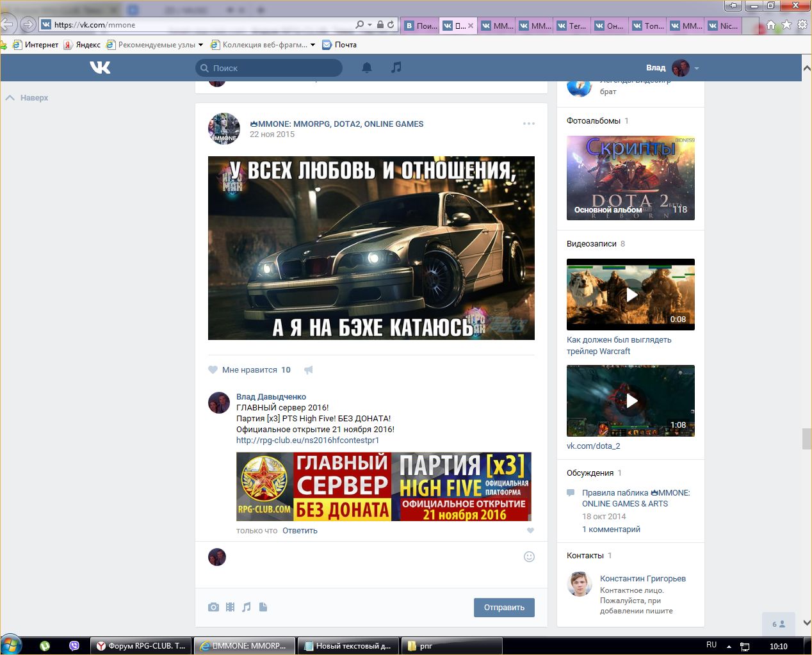The width and height of the screenshot is (812, 655).
Task: Close the active VK browser tab
Action: [471, 26]
